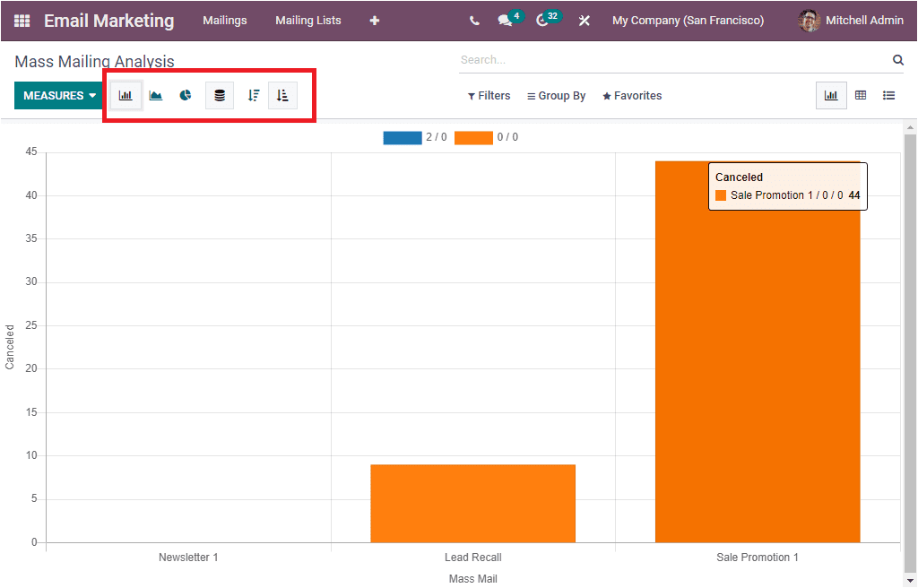
Task: Open the Filters panel
Action: tap(489, 95)
